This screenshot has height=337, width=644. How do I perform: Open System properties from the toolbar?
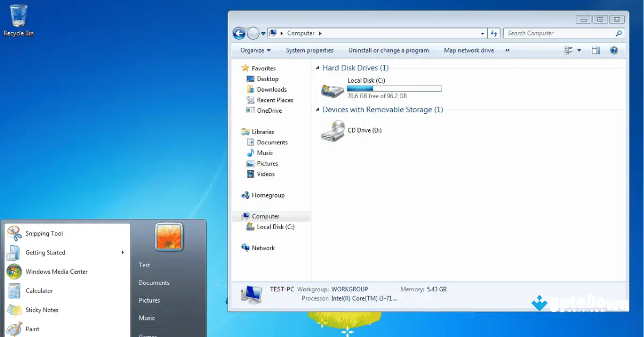(310, 50)
